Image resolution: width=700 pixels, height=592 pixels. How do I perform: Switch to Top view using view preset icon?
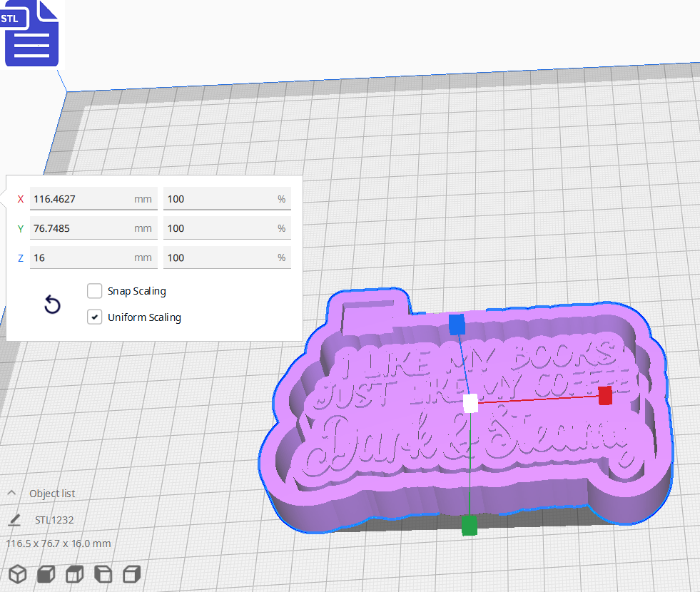(73, 574)
